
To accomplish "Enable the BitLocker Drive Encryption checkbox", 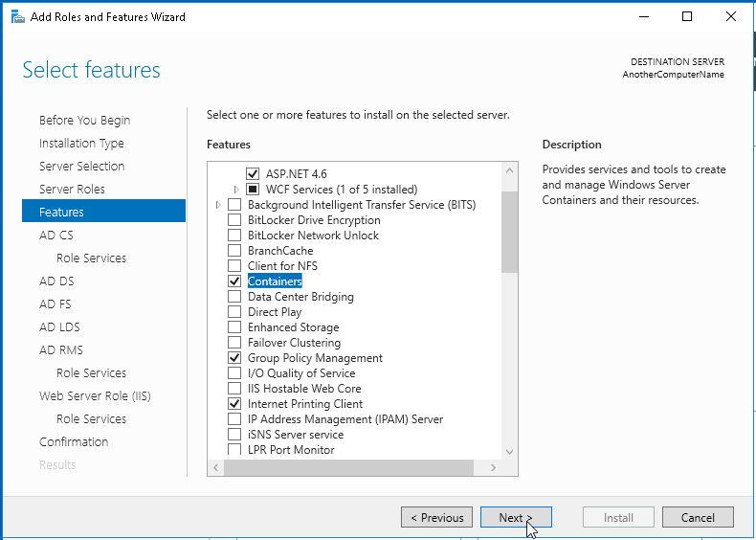I will coord(234,220).
